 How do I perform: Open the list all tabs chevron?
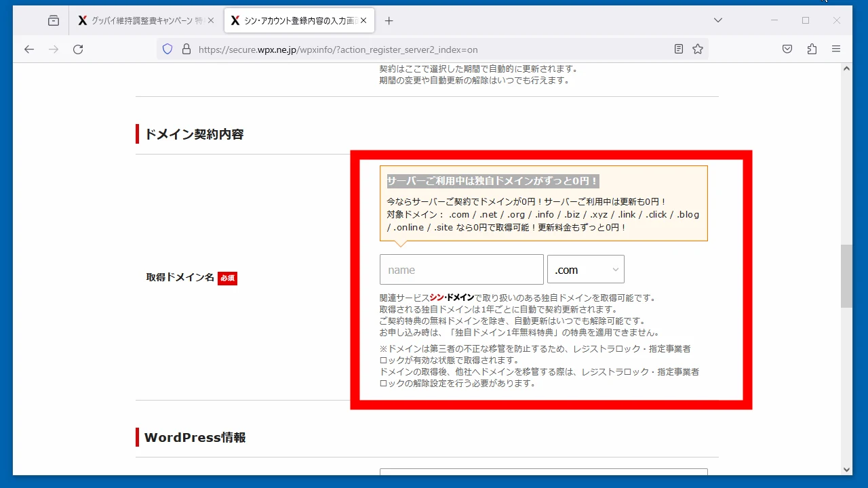point(718,20)
